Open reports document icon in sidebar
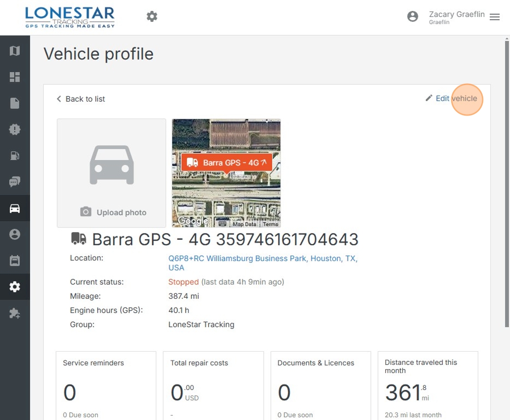Image resolution: width=510 pixels, height=420 pixels. point(15,103)
